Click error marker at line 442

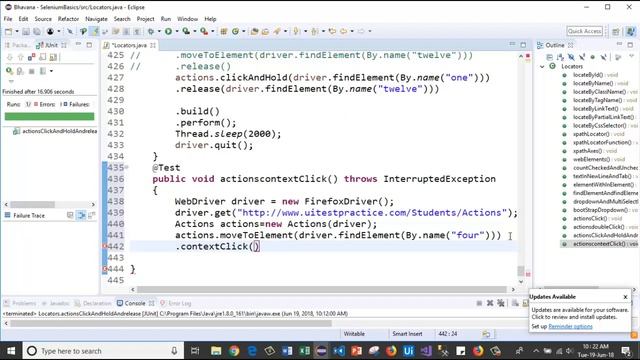[104, 246]
